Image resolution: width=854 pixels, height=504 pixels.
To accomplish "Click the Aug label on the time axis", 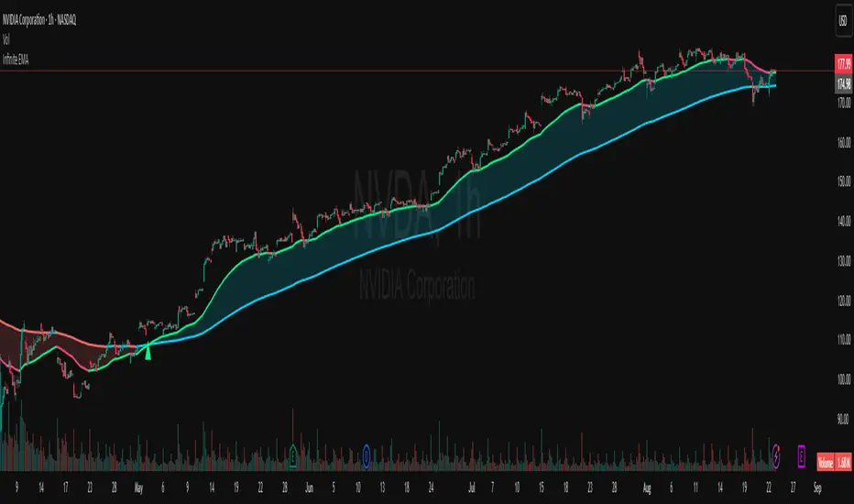I will [x=647, y=488].
